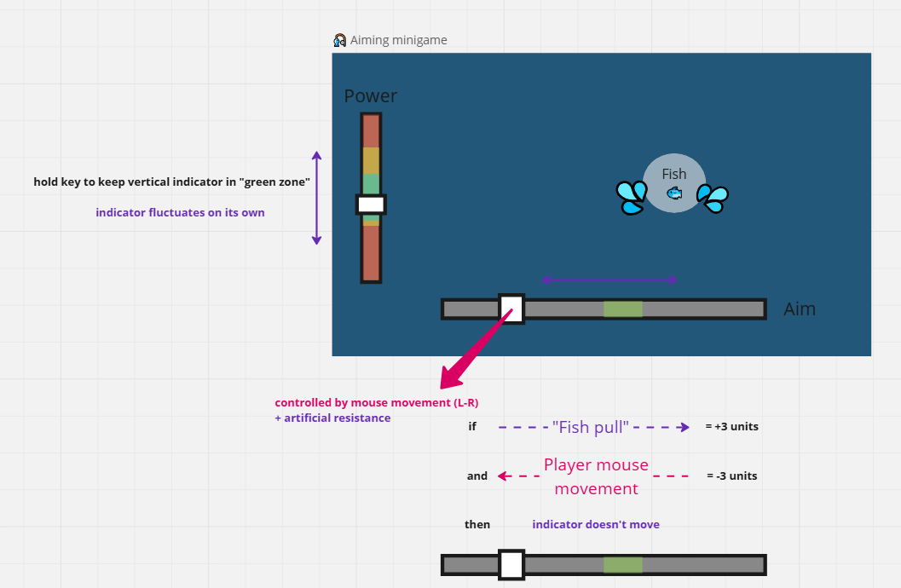The image size is (901, 588).
Task: Select green zone on bottom bar outside frame
Action: [x=623, y=565]
